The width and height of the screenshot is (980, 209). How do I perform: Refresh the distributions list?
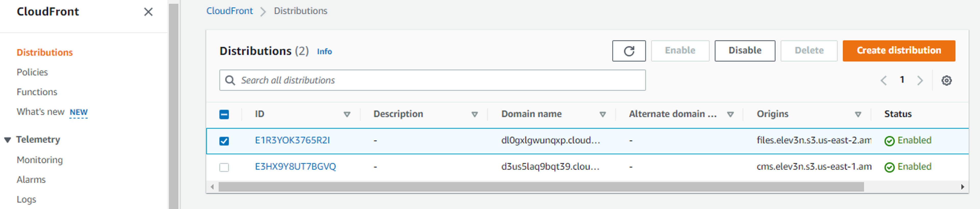pos(629,51)
